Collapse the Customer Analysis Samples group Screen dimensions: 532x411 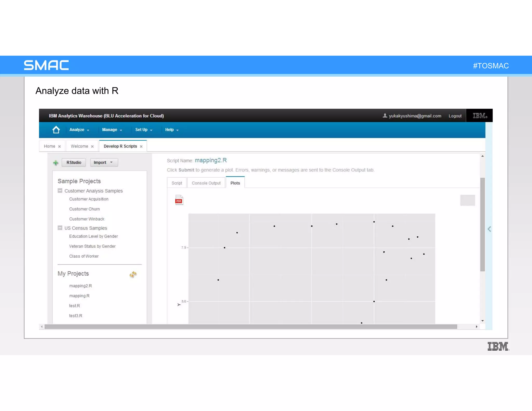coord(60,191)
